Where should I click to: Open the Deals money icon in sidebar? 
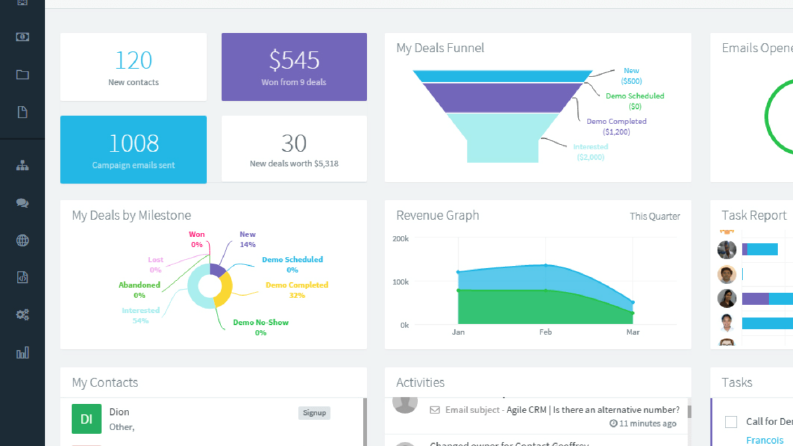[x=22, y=37]
